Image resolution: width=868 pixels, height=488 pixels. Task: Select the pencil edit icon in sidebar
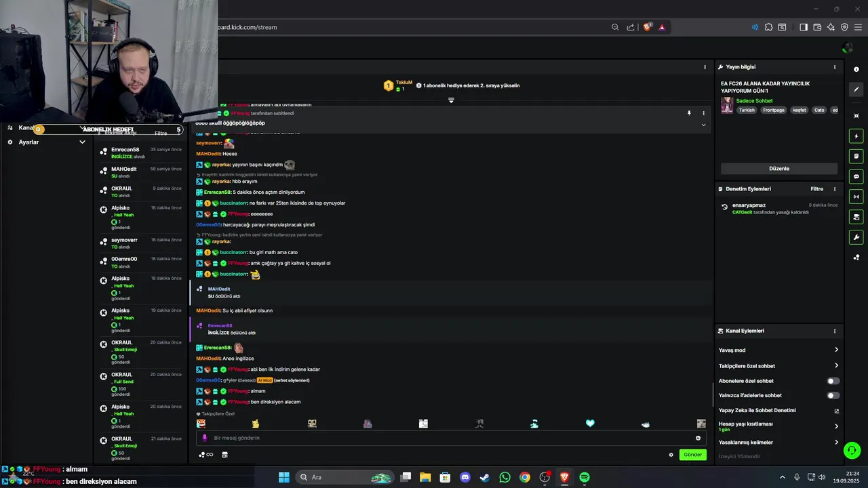(856, 89)
